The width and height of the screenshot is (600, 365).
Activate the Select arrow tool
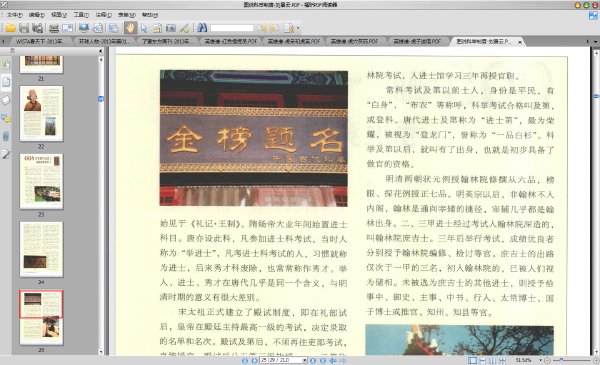coord(144,28)
